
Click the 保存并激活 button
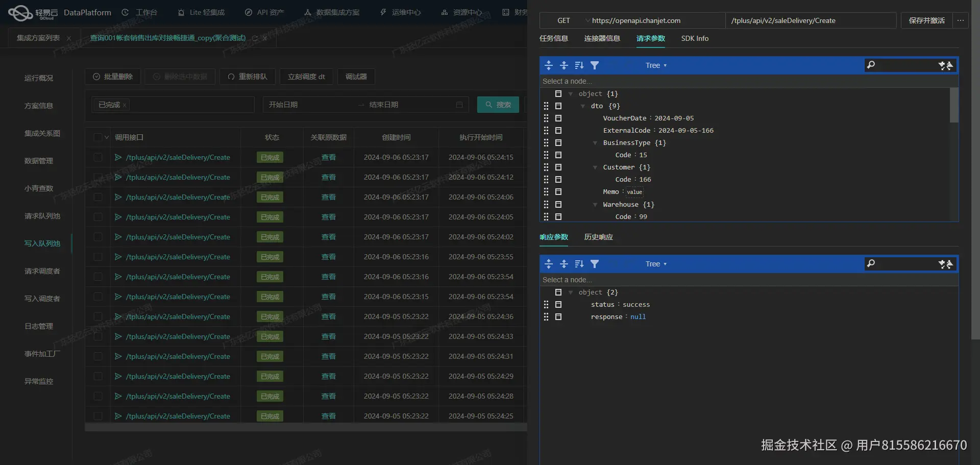pos(926,20)
